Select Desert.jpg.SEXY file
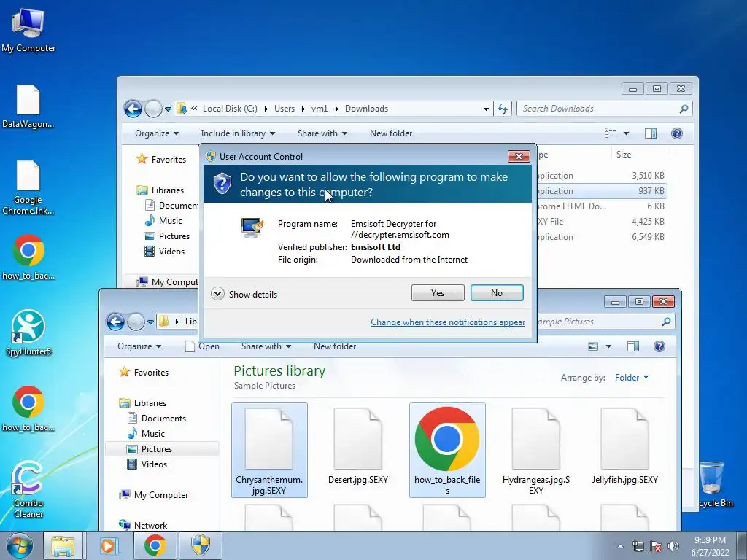 click(x=358, y=447)
